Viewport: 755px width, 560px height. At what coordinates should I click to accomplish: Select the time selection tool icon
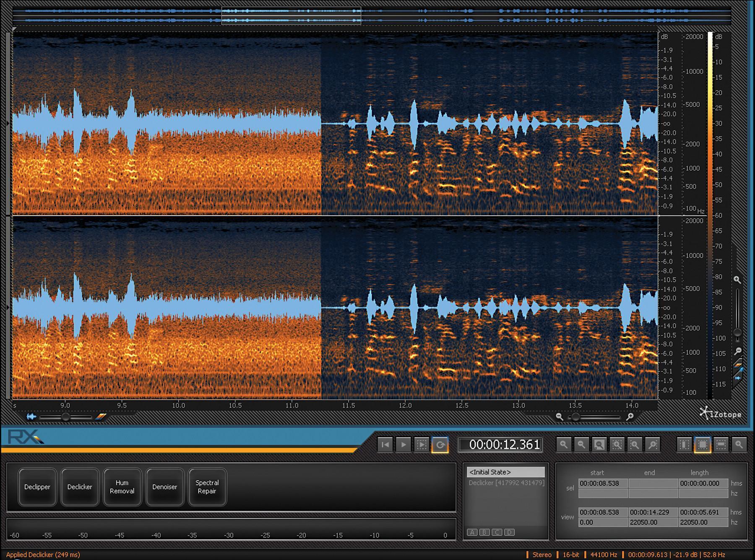[x=684, y=445]
